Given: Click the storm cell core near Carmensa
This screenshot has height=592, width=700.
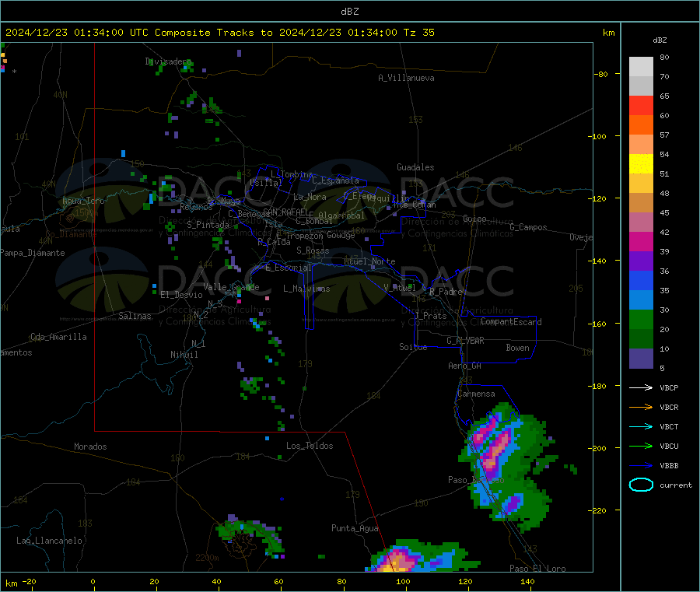Looking at the screenshot, I should click(x=495, y=448).
